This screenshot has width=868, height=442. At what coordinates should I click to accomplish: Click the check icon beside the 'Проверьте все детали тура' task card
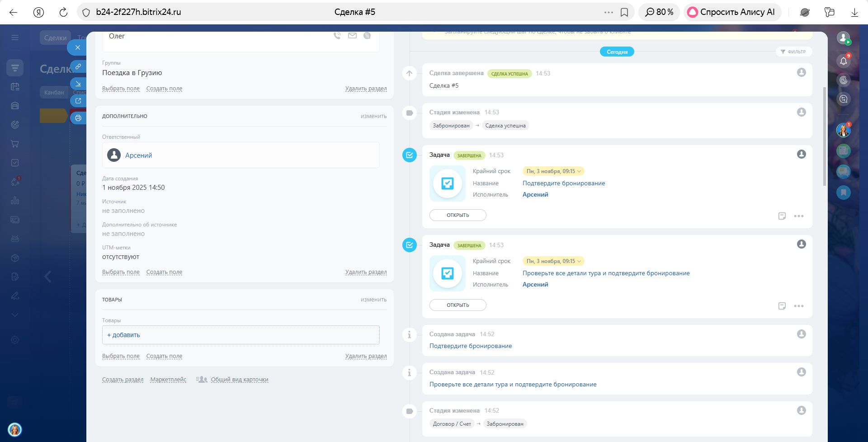pos(410,245)
